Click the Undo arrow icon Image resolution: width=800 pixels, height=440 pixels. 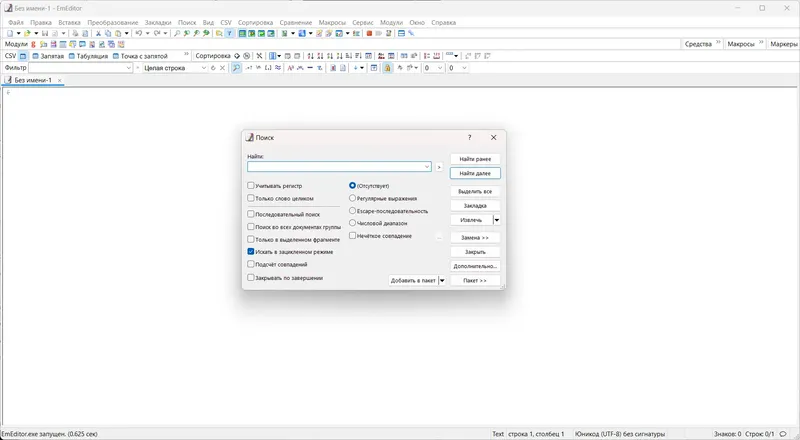[x=138, y=33]
